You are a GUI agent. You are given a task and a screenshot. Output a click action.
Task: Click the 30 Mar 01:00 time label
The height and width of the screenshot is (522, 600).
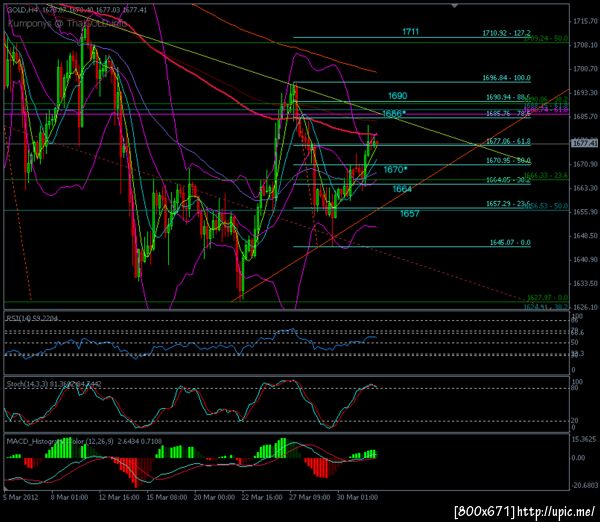(x=357, y=498)
